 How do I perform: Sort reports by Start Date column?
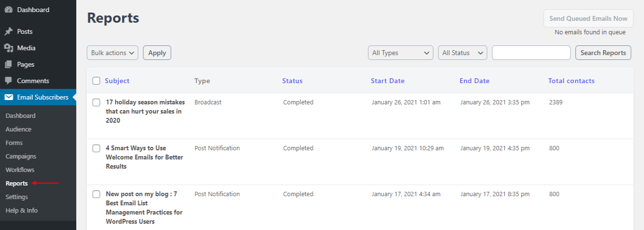click(388, 81)
